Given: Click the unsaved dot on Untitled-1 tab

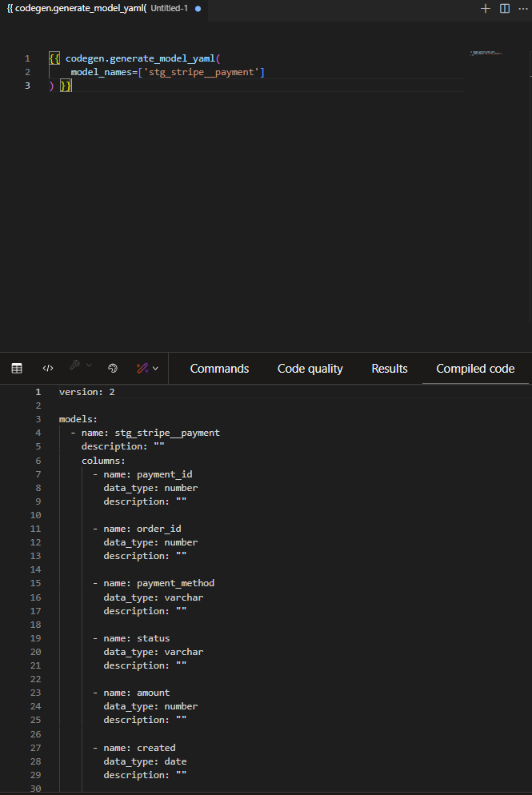Looking at the screenshot, I should (198, 8).
